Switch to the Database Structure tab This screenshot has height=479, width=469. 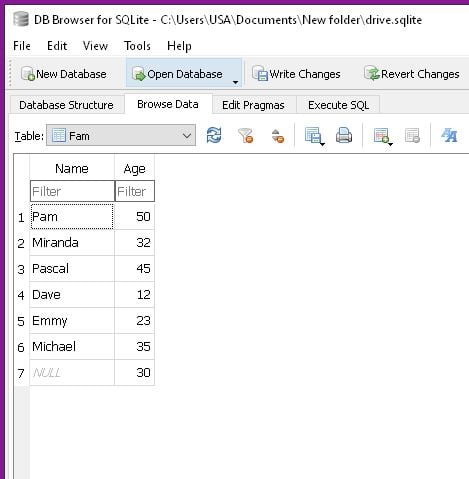66,105
